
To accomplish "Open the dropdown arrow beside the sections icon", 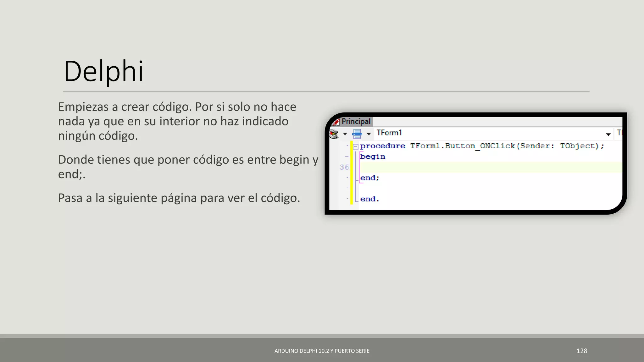I will pos(369,134).
